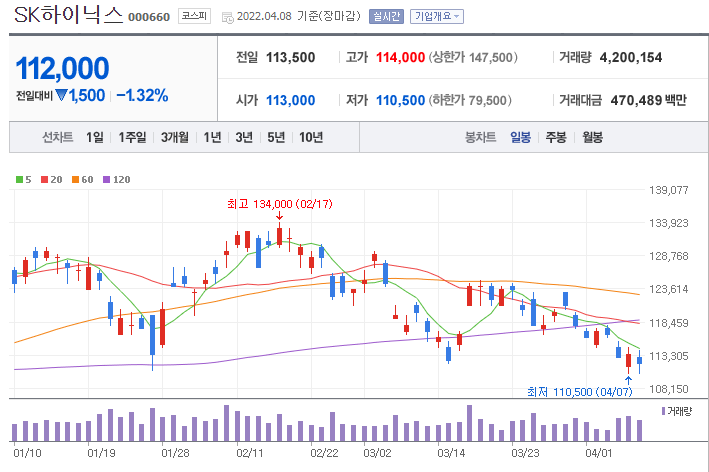
Task: Click the 실시간 real-time button
Action: click(386, 16)
